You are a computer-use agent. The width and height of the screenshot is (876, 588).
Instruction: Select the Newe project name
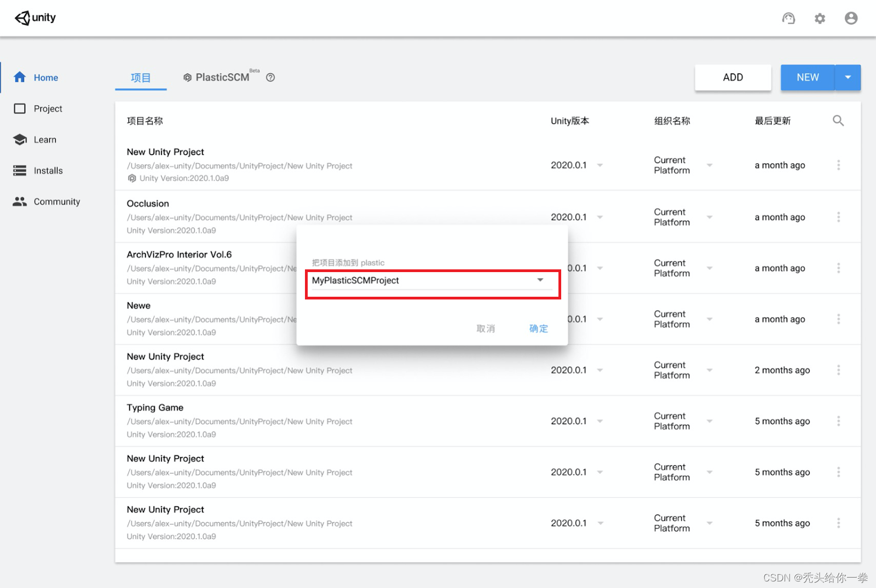[139, 305]
